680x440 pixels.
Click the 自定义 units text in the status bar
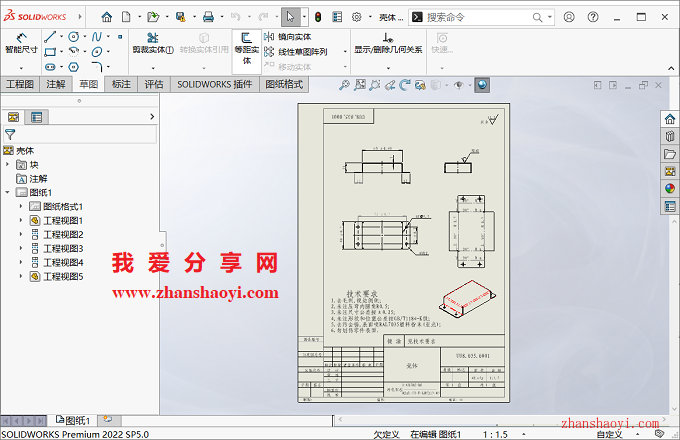coord(609,434)
